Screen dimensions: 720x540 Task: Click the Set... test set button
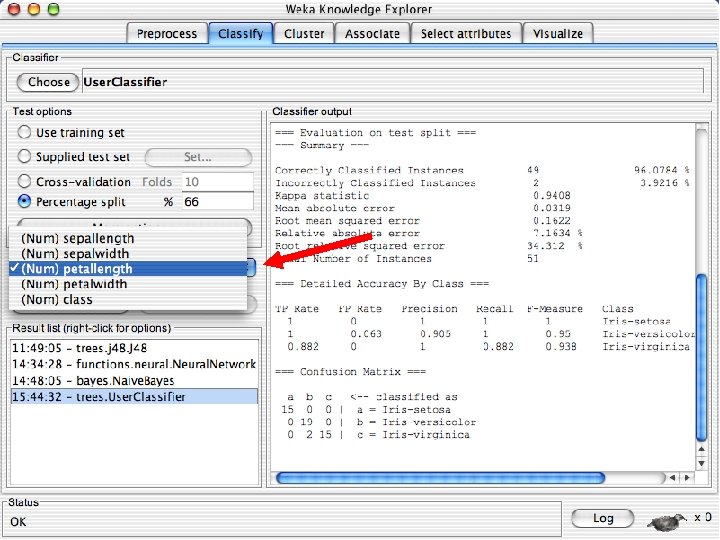198,157
